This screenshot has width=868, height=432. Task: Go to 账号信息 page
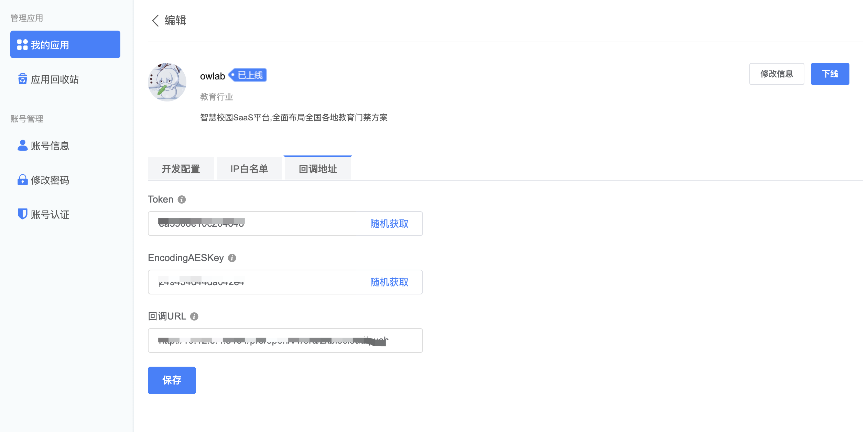(43, 146)
